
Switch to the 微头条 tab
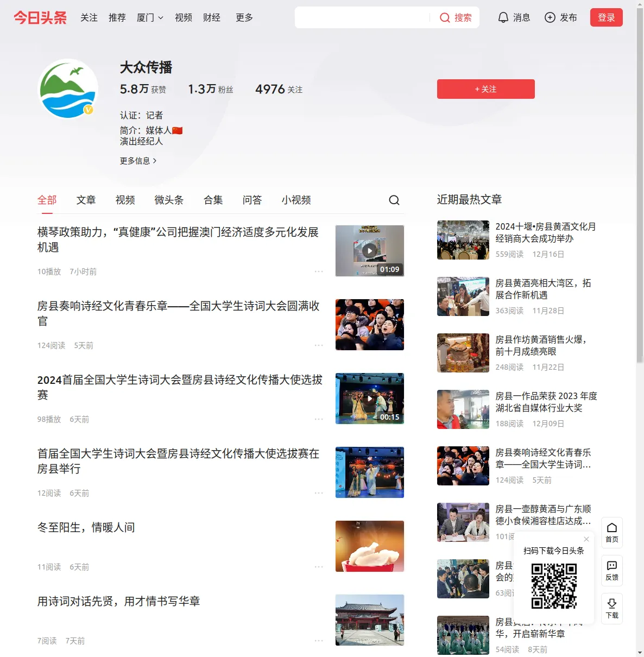[x=169, y=200]
